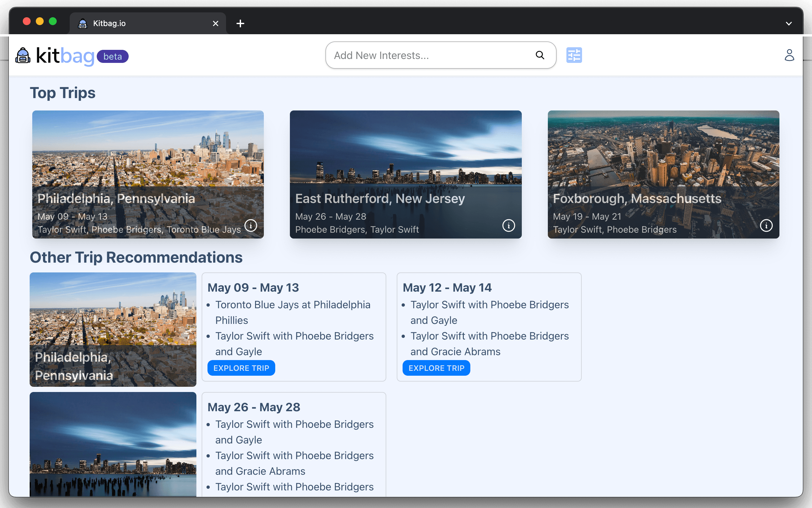Click the Kitbag.io tab favicon
Image resolution: width=812 pixels, height=508 pixels.
click(x=83, y=23)
